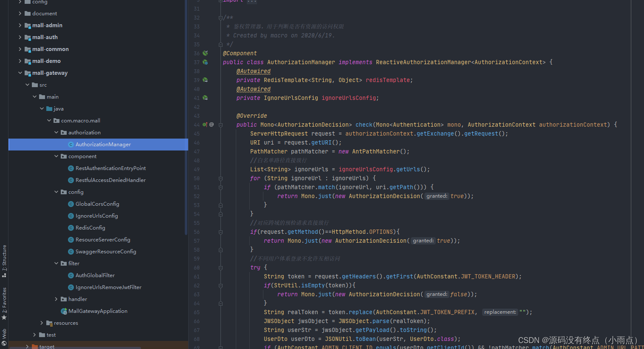Click autowired gutter icon at line 39
The image size is (644, 349).
[x=205, y=80]
